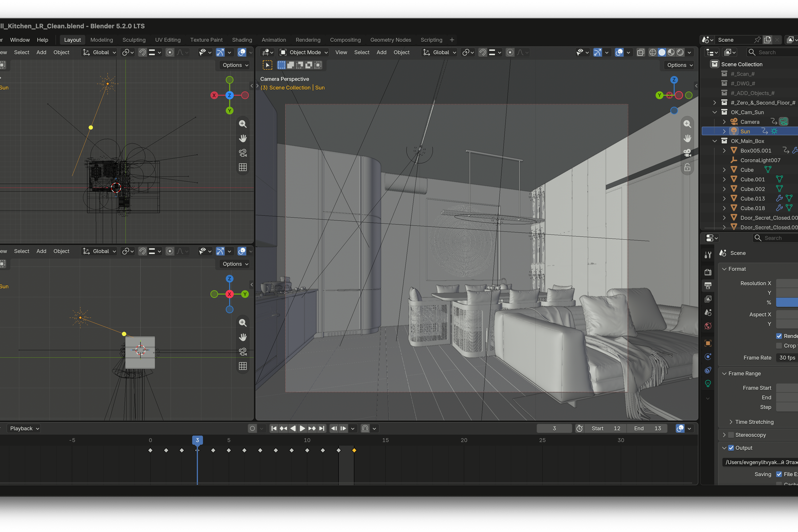Open Global transform orientation dropdown in camera viewport
The height and width of the screenshot is (532, 798).
coord(440,52)
